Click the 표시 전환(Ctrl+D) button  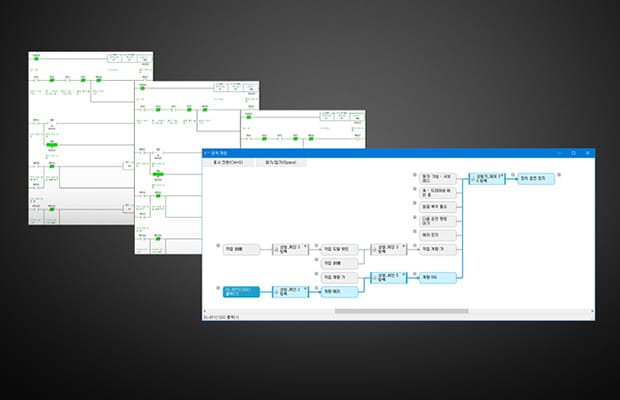[x=230, y=162]
